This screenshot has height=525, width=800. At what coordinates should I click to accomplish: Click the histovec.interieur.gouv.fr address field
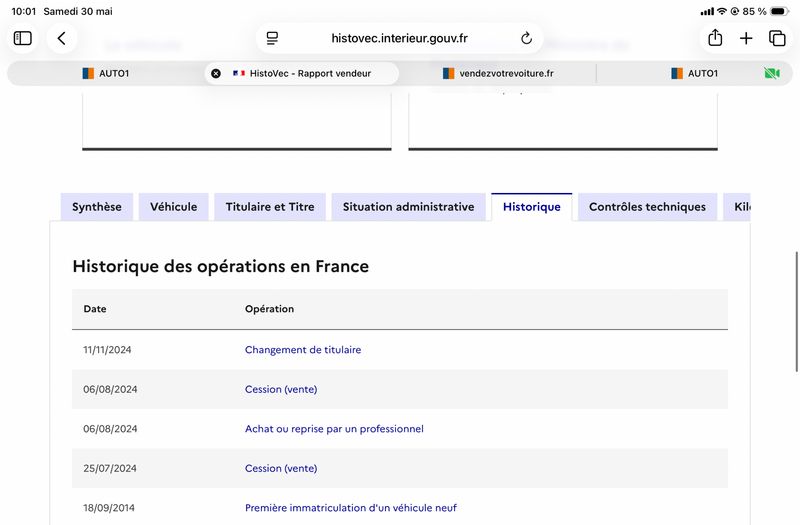[399, 38]
